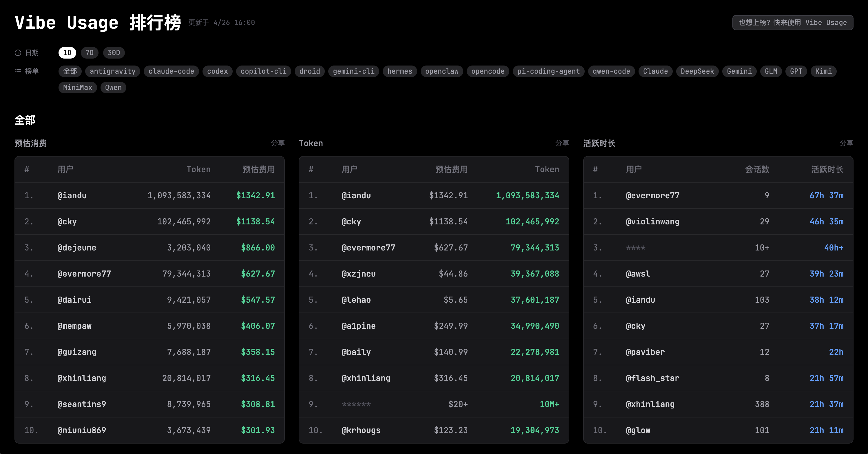Open user @flash_star in 活跃时长 table
This screenshot has height=454, width=868.
tap(653, 378)
